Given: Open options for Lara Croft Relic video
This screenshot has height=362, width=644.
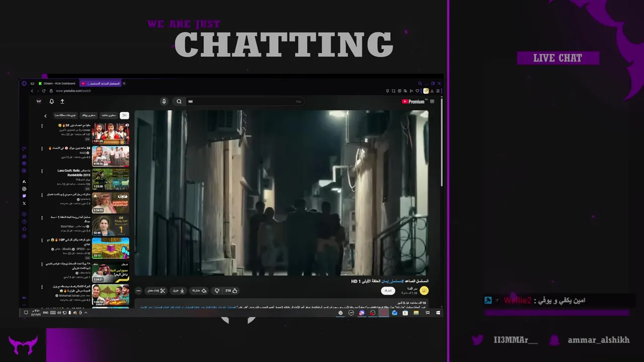Looking at the screenshot, I should 42,171.
